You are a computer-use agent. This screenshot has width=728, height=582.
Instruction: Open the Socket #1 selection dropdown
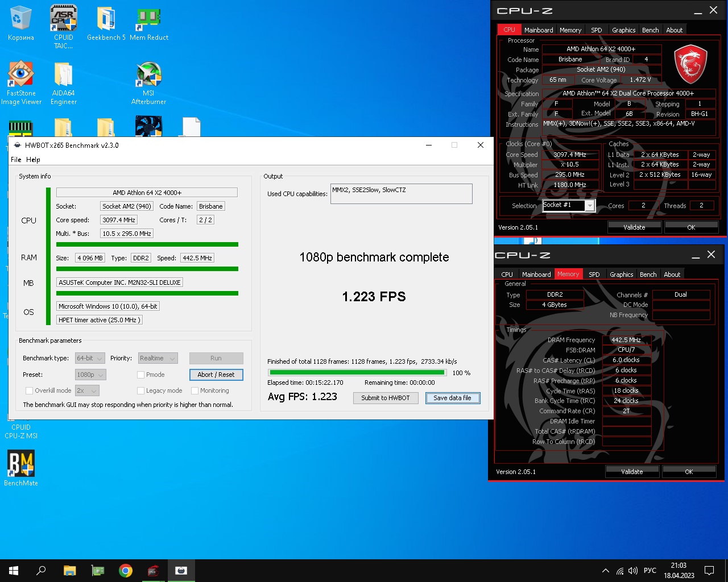[569, 205]
